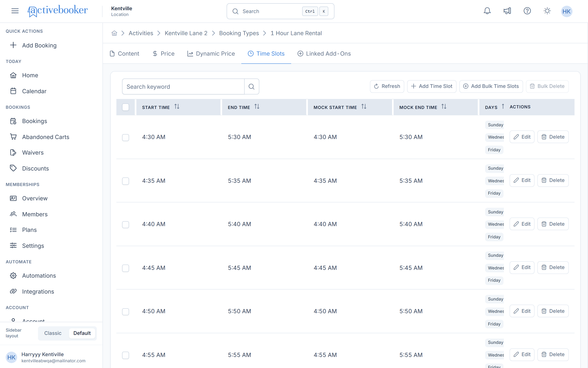Sort by End Time column
Screen dimensions: 588x368
point(257,107)
